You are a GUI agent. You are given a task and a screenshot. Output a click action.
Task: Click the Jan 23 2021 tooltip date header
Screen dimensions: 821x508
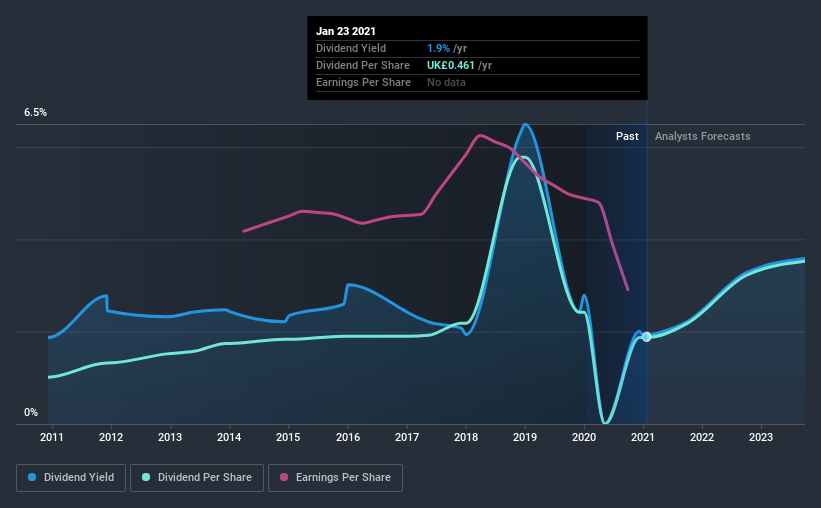[346, 31]
